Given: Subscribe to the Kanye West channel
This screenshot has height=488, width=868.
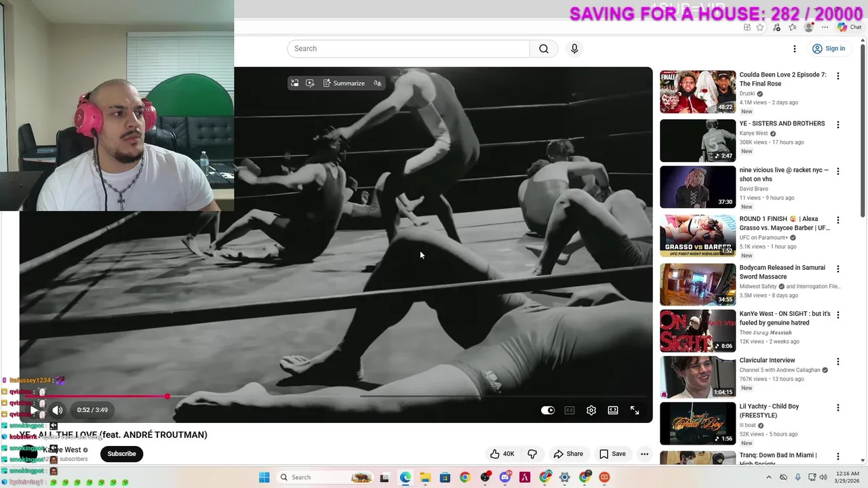Looking at the screenshot, I should (x=121, y=453).
